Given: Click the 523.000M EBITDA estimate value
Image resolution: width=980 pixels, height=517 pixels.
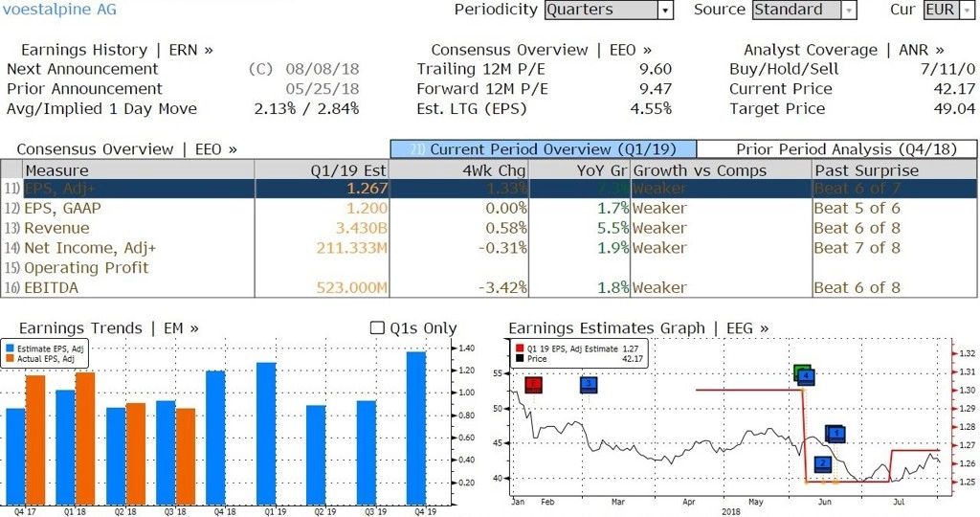Looking at the screenshot, I should (352, 288).
